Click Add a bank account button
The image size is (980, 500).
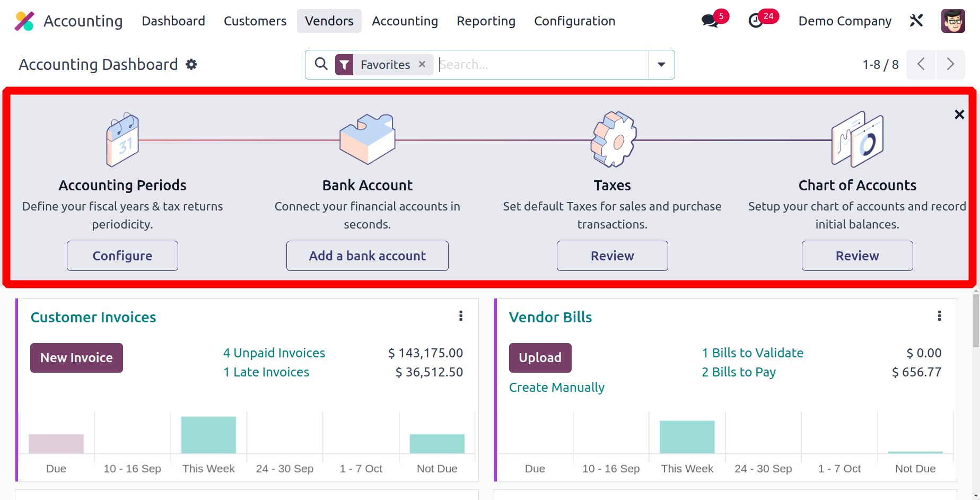(x=367, y=256)
